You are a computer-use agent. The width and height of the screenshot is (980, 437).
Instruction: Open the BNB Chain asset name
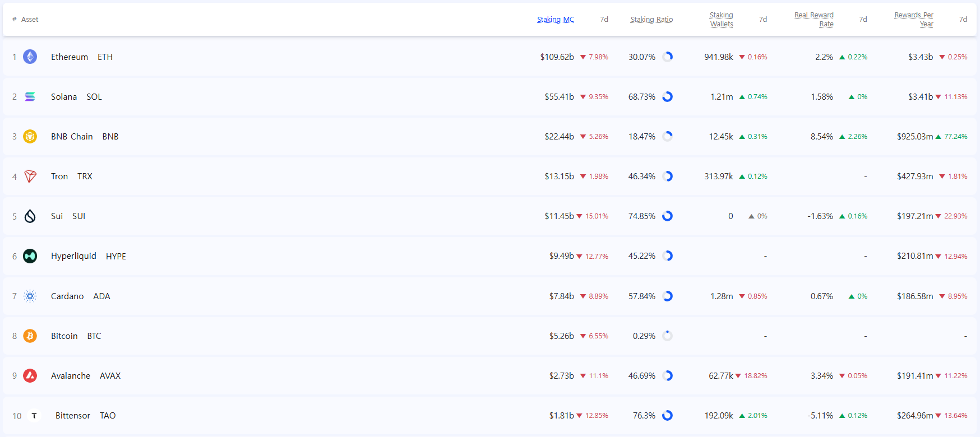(x=72, y=137)
